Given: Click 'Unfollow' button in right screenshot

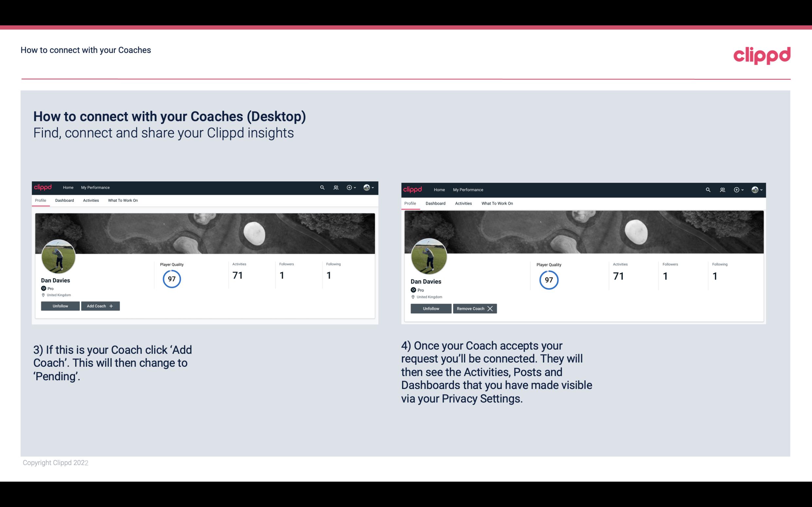Looking at the screenshot, I should [x=430, y=308].
